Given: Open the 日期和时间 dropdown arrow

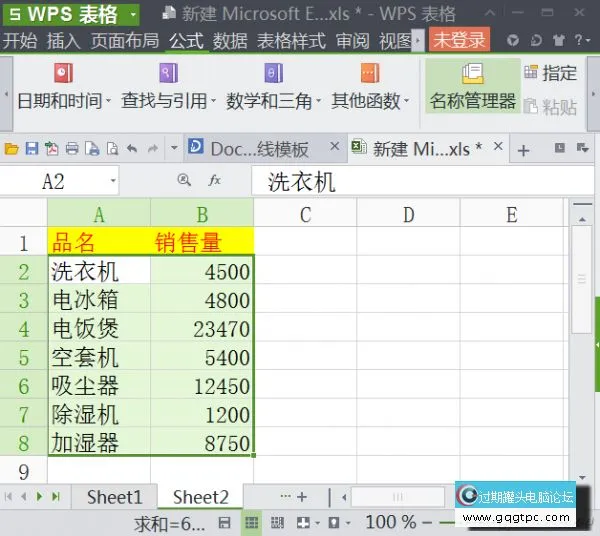Looking at the screenshot, I should (x=109, y=101).
